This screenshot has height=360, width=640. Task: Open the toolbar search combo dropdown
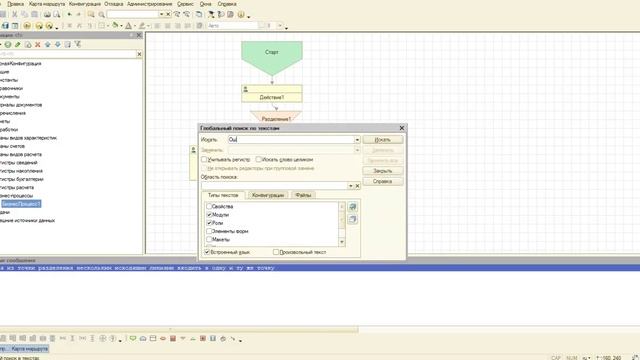pyautogui.click(x=161, y=14)
